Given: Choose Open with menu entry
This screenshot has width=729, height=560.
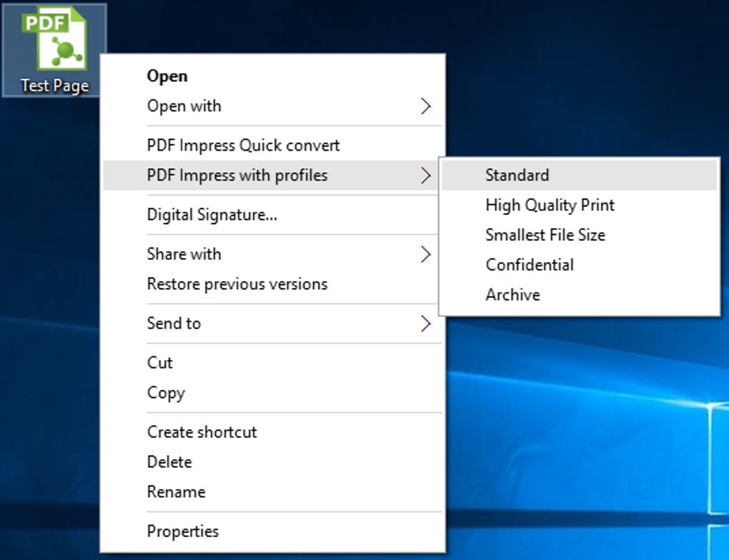Looking at the screenshot, I should (272, 106).
